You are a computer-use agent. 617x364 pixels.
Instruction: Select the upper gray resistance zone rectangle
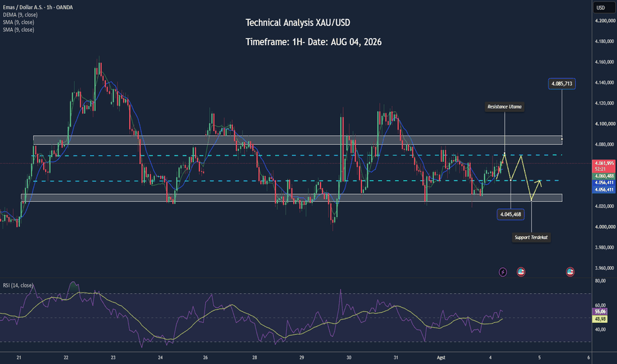tap(297, 140)
